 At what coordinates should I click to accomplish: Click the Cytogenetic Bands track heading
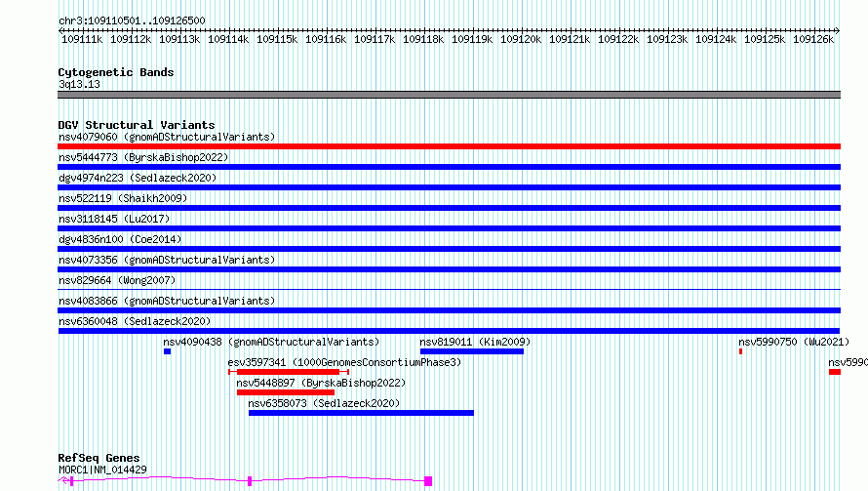coord(116,72)
